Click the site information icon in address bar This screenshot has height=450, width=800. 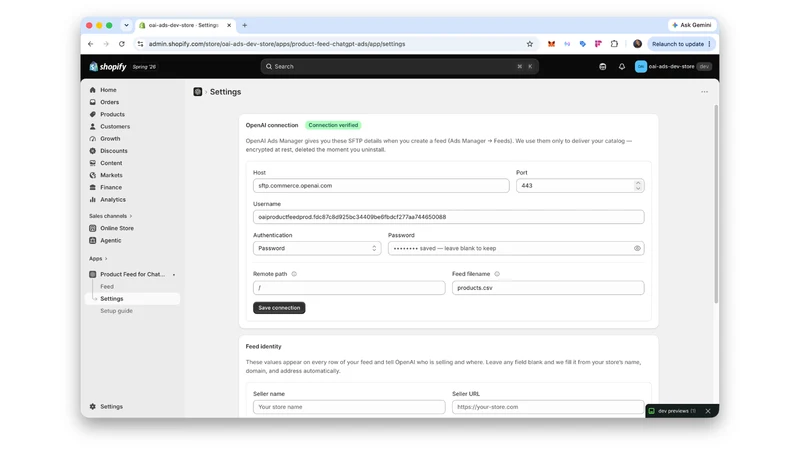click(x=140, y=44)
